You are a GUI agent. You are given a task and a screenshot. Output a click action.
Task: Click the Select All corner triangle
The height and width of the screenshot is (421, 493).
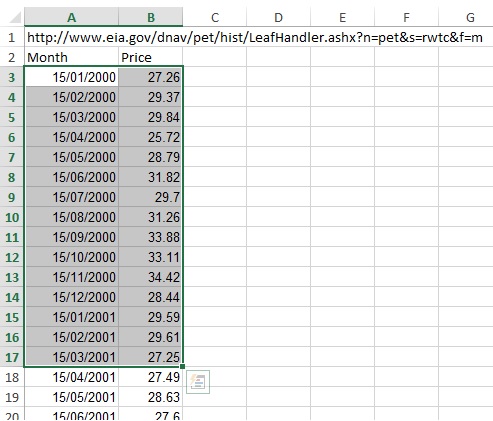click(15, 17)
